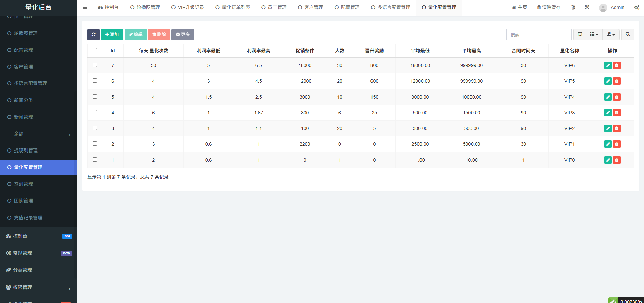Open 常规管理 in the sidebar
644x303 pixels.
coord(39,253)
